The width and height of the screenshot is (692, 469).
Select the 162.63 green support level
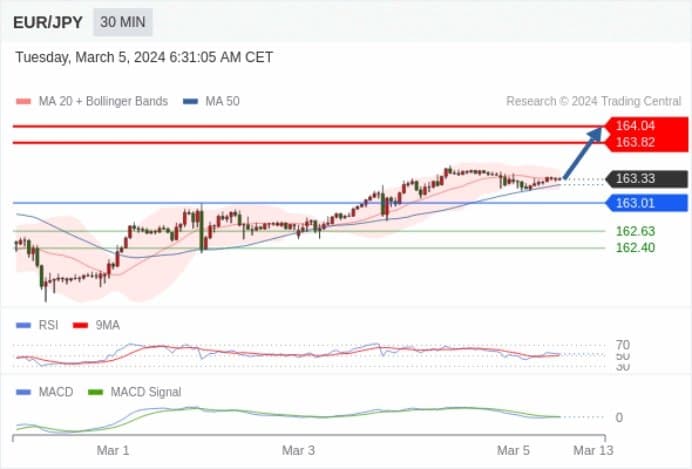pyautogui.click(x=635, y=231)
